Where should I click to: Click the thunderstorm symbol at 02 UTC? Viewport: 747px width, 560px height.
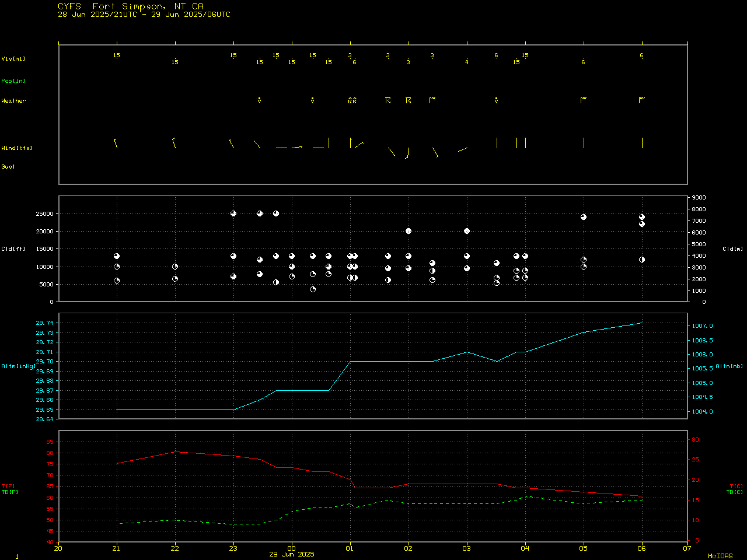tap(409, 101)
